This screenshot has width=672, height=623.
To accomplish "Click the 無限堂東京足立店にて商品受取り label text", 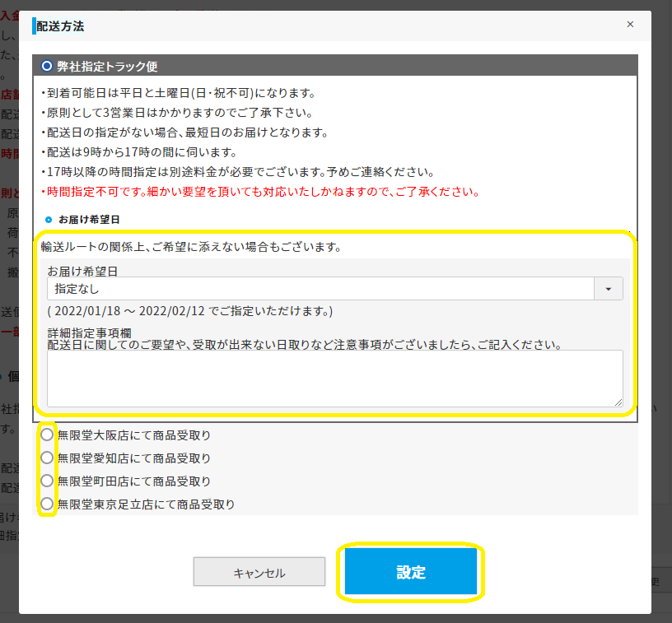I will 146,504.
